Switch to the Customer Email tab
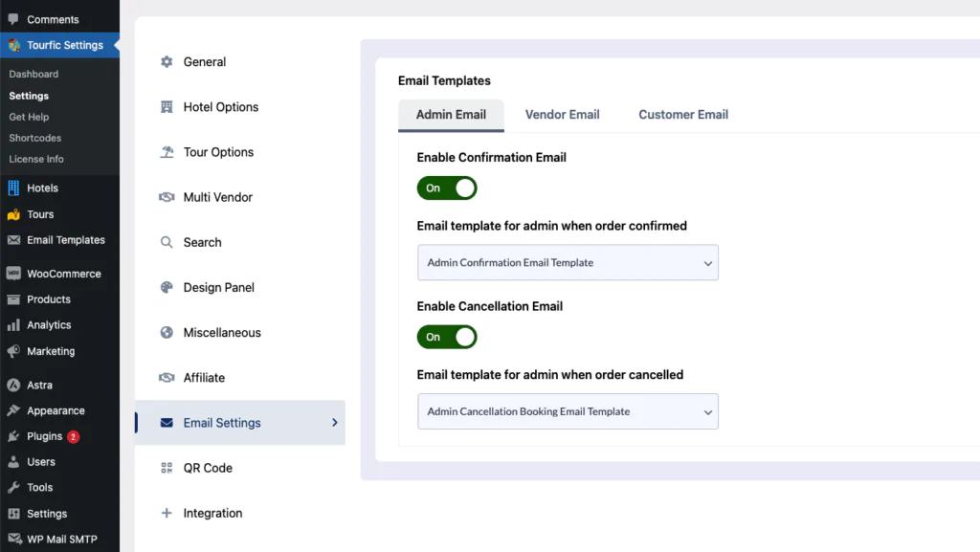 [683, 115]
